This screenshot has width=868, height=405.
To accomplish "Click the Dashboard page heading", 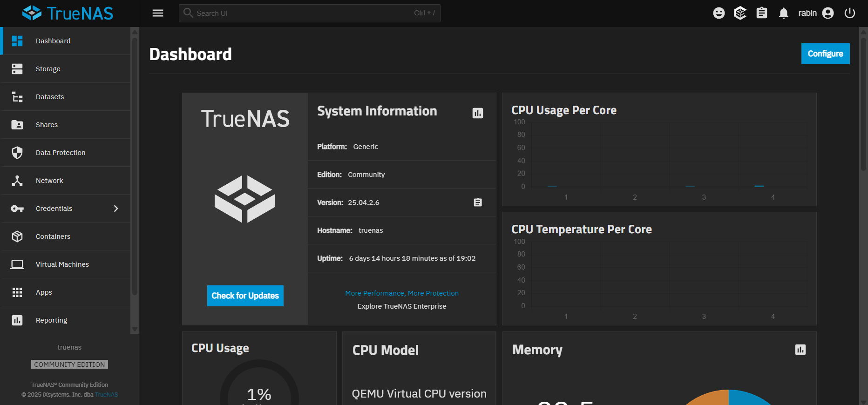I will [190, 54].
